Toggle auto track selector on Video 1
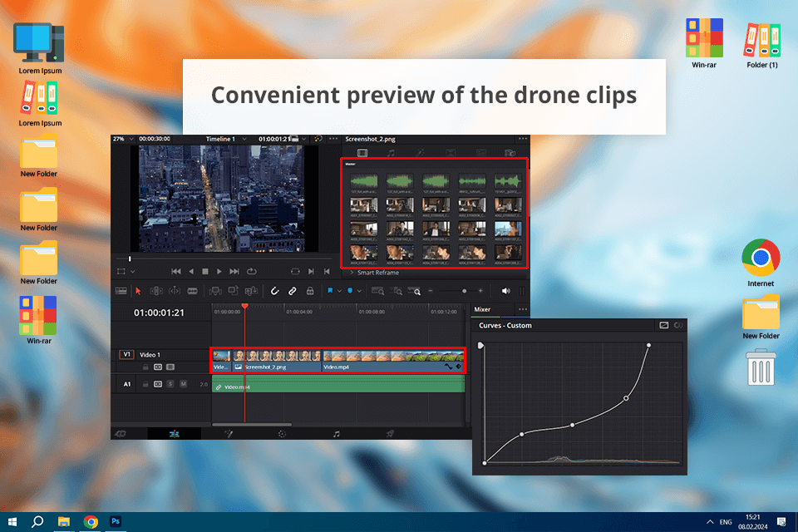Viewport: 798px width, 532px height. [x=158, y=367]
